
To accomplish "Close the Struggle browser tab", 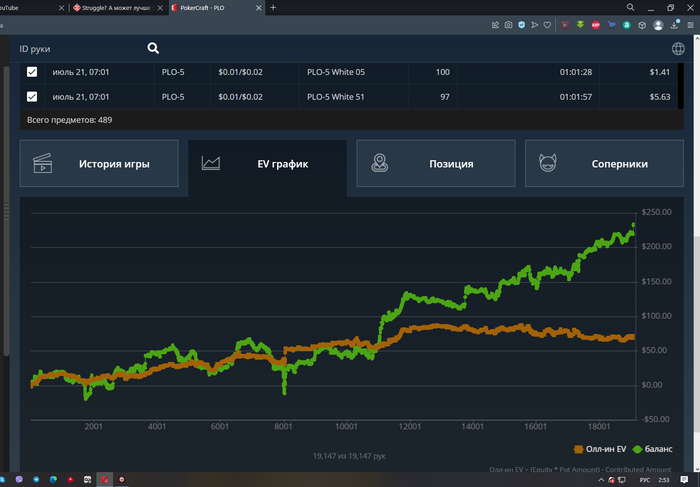I will 160,8.
